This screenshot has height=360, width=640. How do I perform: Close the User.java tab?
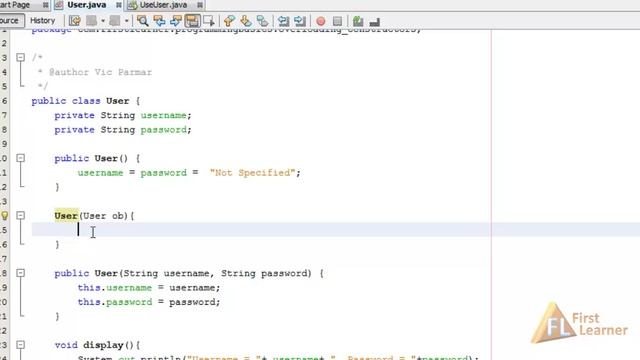[118, 5]
